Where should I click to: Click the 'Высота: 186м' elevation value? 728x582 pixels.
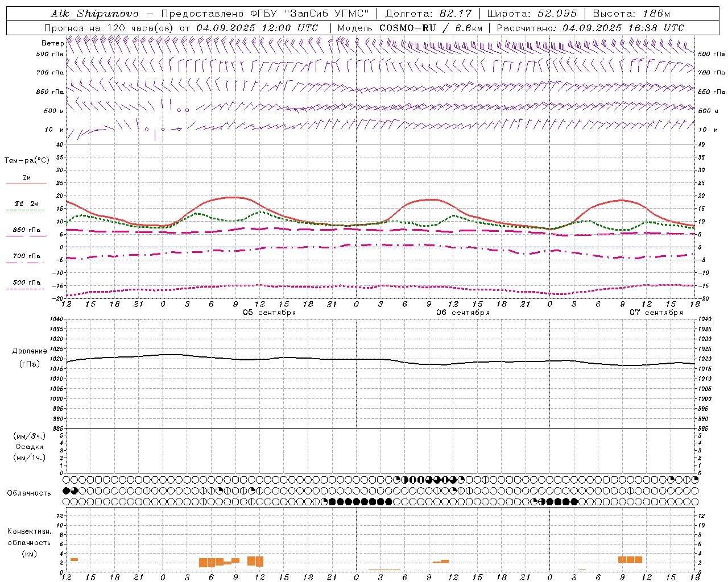(631, 14)
